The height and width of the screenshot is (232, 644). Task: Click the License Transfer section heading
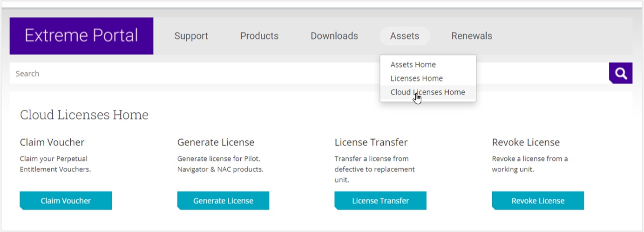371,142
